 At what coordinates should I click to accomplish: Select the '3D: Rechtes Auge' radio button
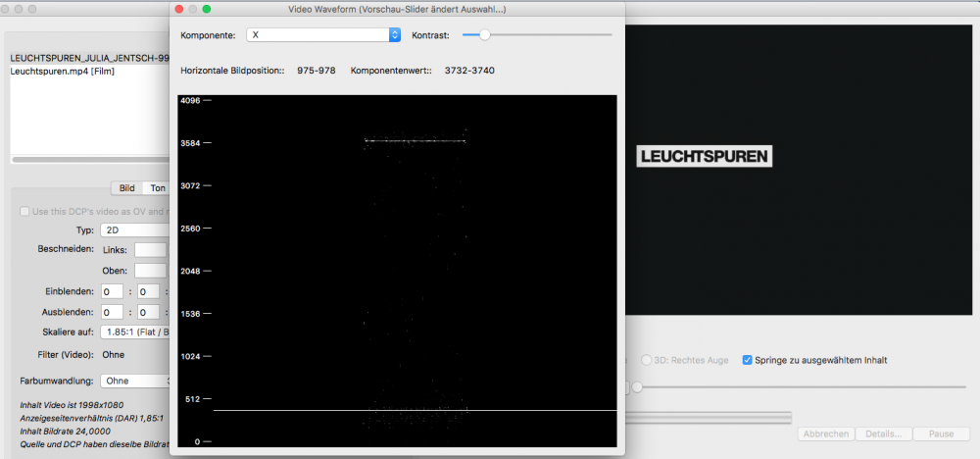click(x=646, y=360)
